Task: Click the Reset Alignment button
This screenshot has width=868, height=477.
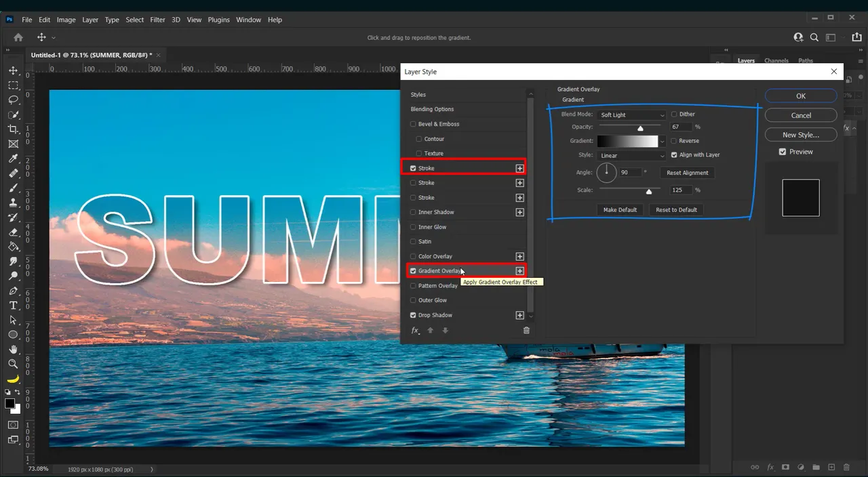Action: point(687,173)
